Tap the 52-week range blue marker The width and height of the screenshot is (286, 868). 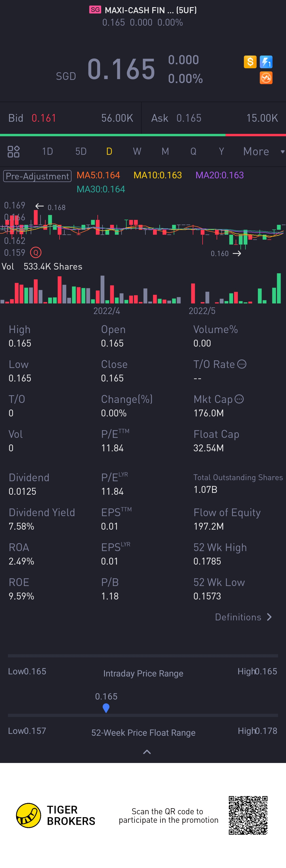106,708
